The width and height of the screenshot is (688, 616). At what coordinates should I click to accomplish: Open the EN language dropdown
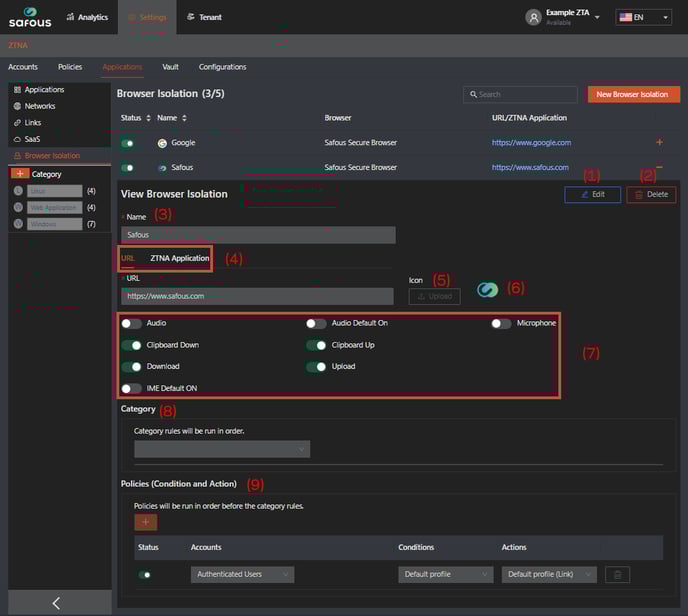(x=643, y=17)
